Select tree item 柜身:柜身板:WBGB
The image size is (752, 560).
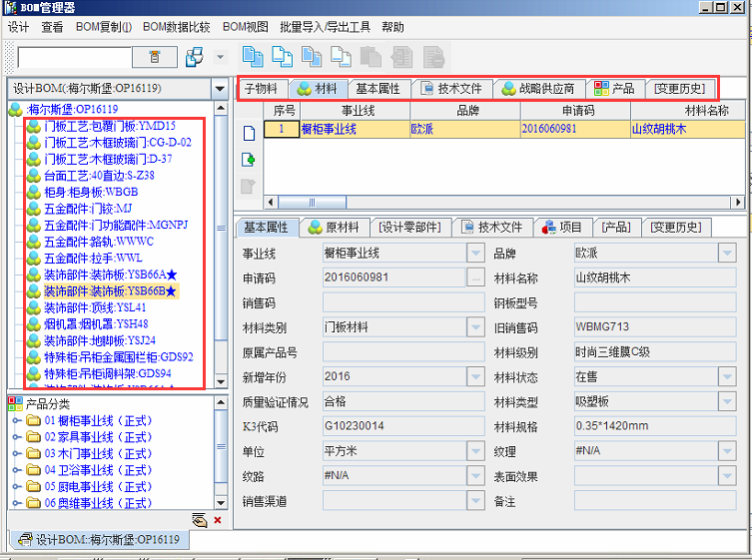pos(90,191)
